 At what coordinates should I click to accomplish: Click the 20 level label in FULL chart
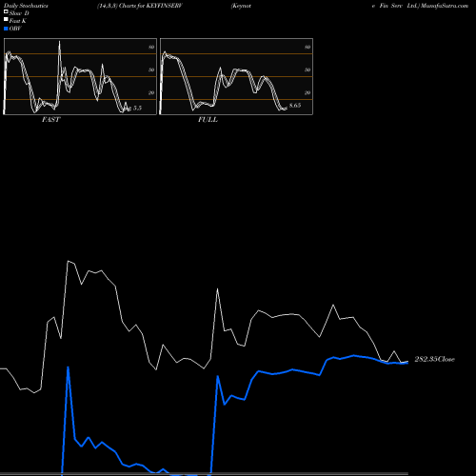[307, 92]
